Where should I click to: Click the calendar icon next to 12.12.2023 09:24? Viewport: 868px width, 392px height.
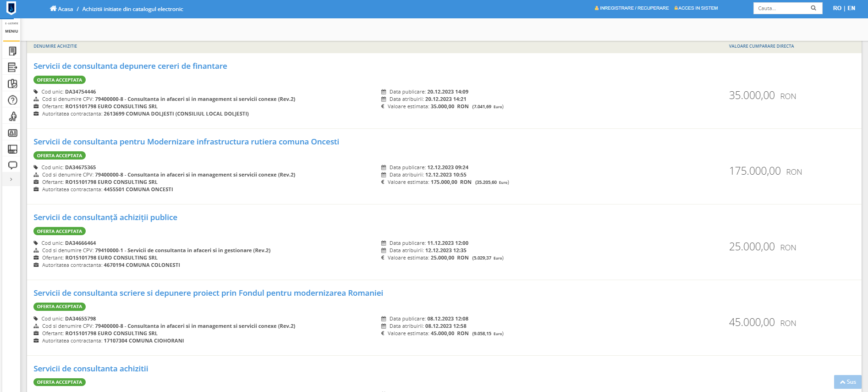tap(384, 167)
